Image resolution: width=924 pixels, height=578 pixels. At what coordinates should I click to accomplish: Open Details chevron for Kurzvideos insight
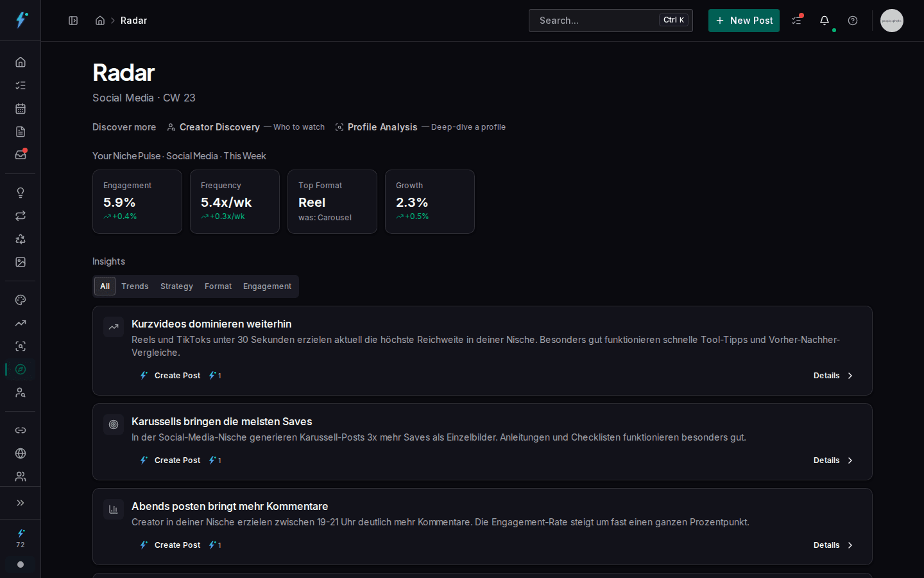(x=834, y=376)
